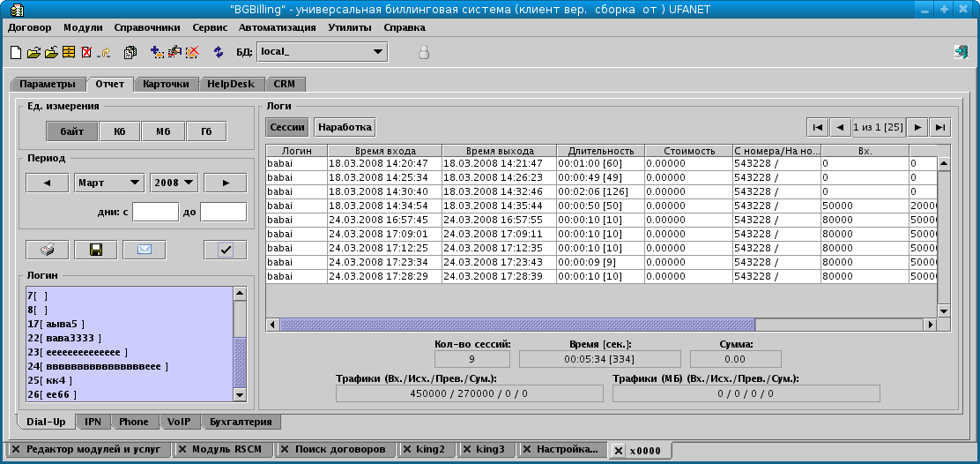980x464 pixels.
Task: Click the copy documents toolbar icon
Action: coord(130,52)
